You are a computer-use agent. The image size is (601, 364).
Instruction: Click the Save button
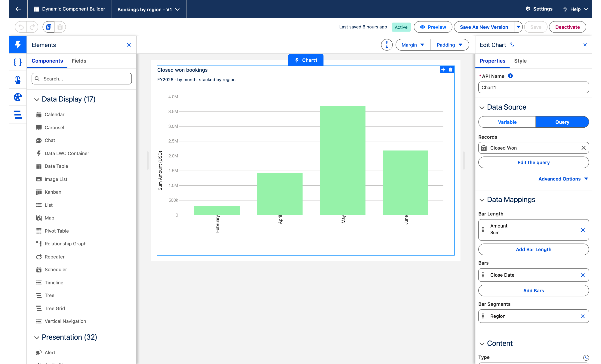tap(536, 27)
